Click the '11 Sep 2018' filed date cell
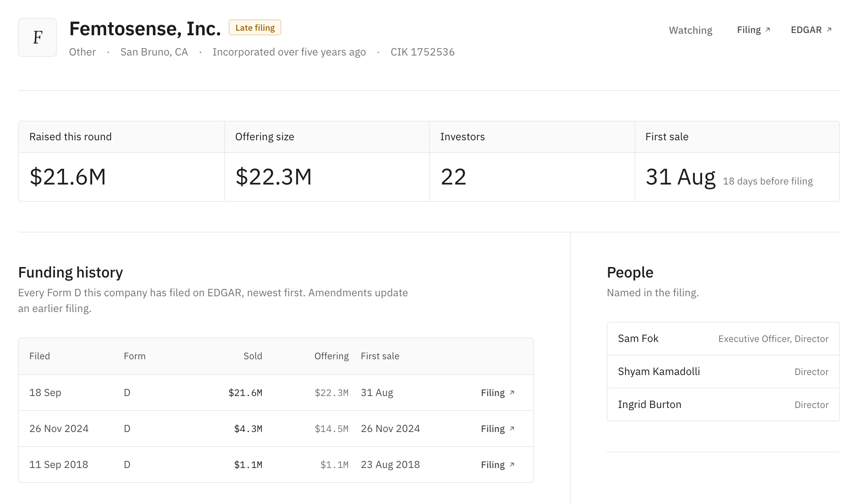858x504 pixels. [x=59, y=465]
